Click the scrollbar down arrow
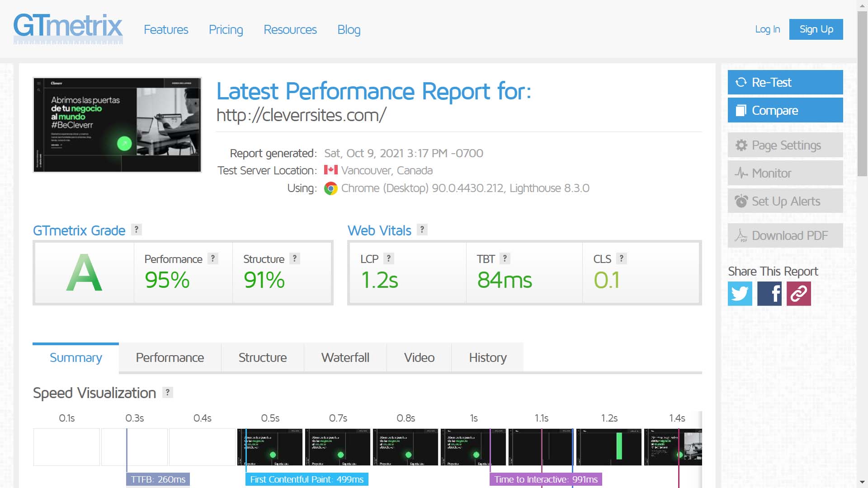Viewport: 868px width, 488px height. (863, 483)
